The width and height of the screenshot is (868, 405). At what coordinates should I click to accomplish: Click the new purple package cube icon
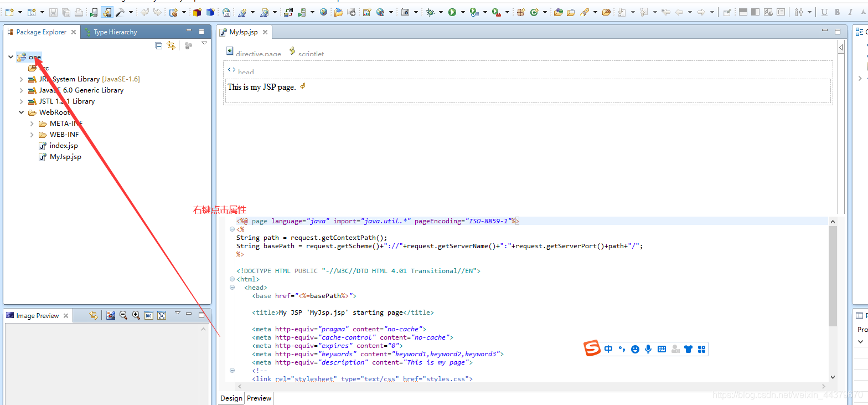pos(197,12)
